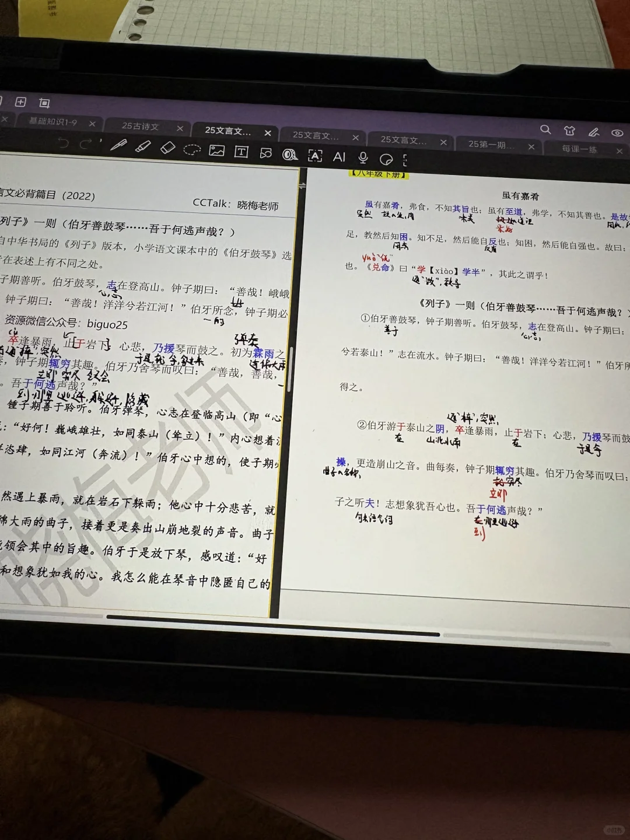Image resolution: width=630 pixels, height=840 pixels.
Task: Toggle the text recognition [A] tool
Action: point(315,156)
